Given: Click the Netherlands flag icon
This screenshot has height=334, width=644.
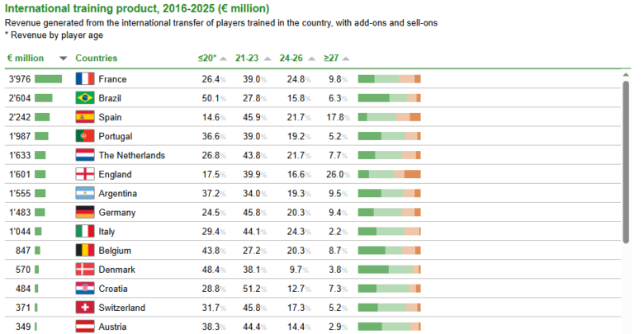Looking at the screenshot, I should click(x=85, y=155).
